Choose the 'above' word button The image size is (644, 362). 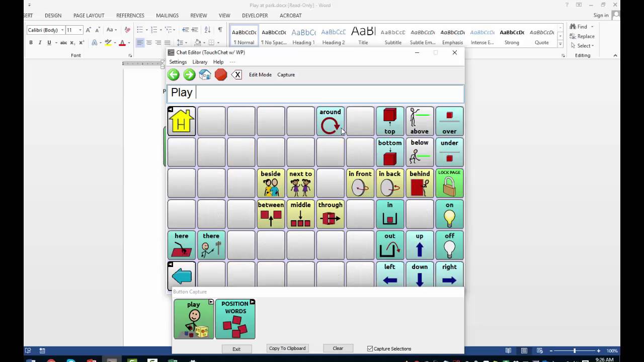[x=420, y=121]
